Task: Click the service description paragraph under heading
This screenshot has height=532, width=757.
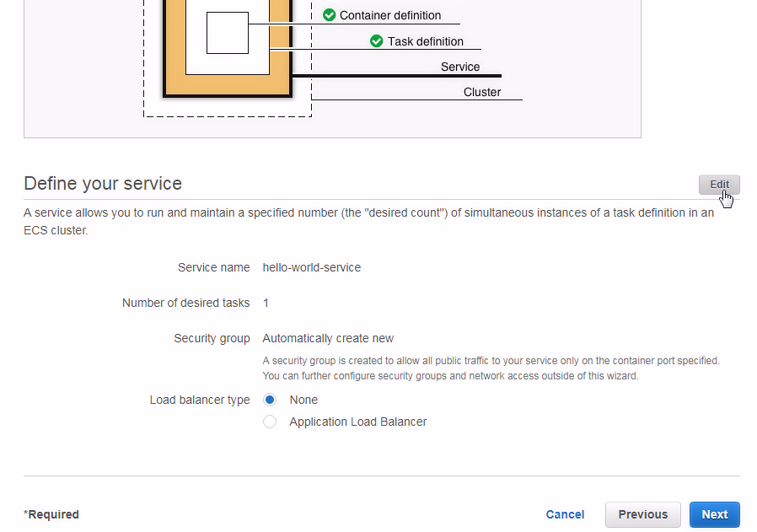Action: (369, 222)
